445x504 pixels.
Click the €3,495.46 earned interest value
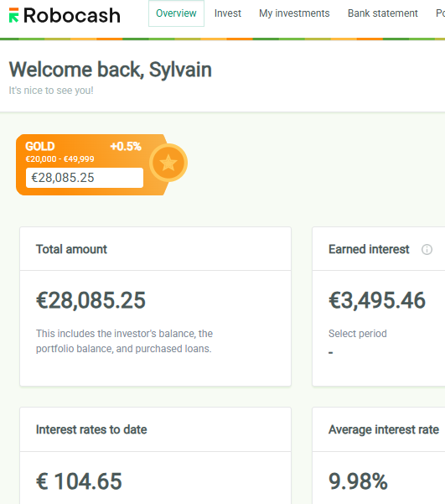pos(377,300)
